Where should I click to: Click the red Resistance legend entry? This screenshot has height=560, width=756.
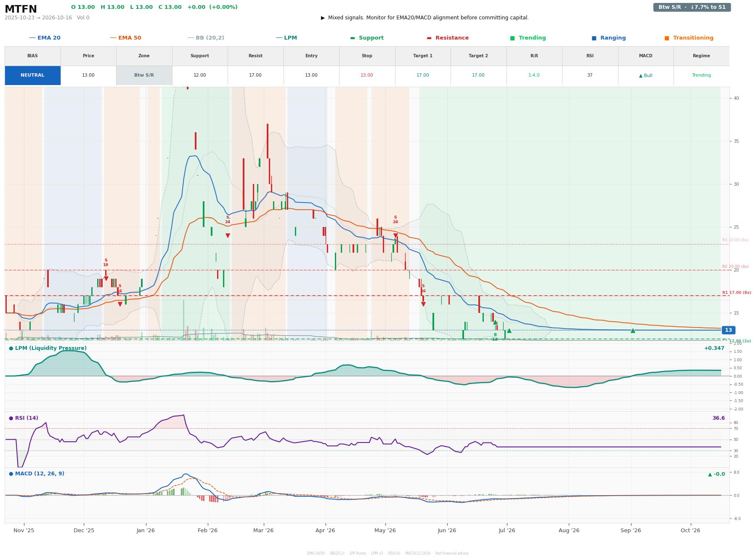pos(448,38)
